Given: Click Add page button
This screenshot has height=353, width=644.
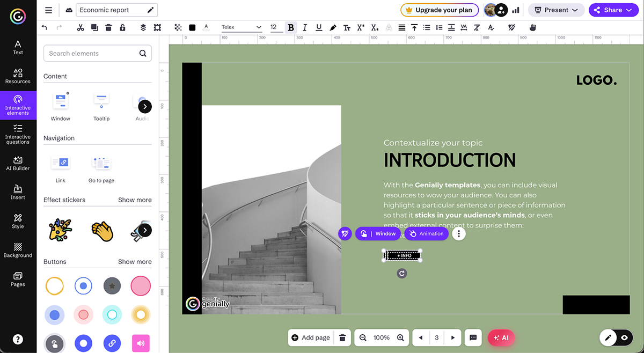Looking at the screenshot, I should tap(311, 337).
